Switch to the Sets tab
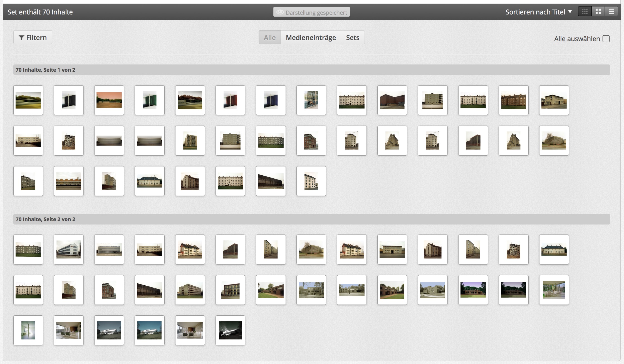 [353, 38]
